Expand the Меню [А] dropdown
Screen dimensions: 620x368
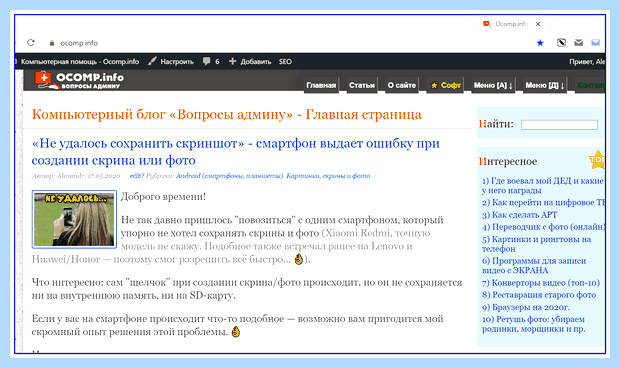coord(493,85)
